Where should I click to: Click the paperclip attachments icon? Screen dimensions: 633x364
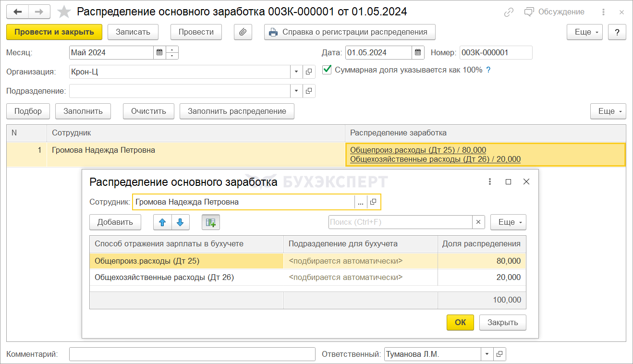tap(243, 32)
